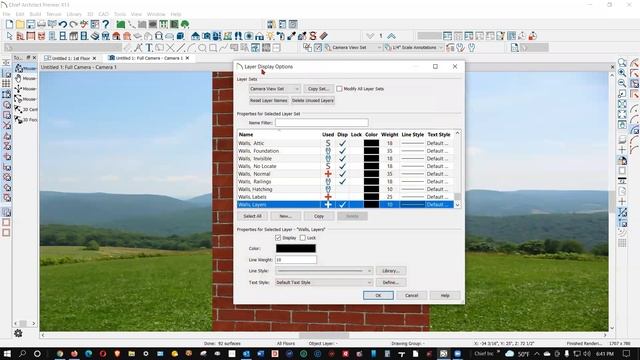Viewport: 640px width, 360px height.
Task: Click Cancel in Layer Display Options
Action: 411,296
